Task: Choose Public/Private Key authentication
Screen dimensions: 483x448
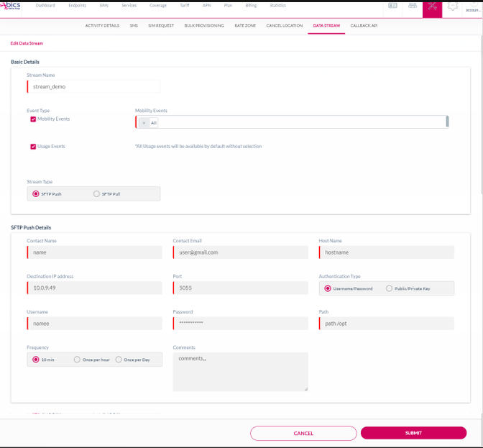Action: [390, 288]
